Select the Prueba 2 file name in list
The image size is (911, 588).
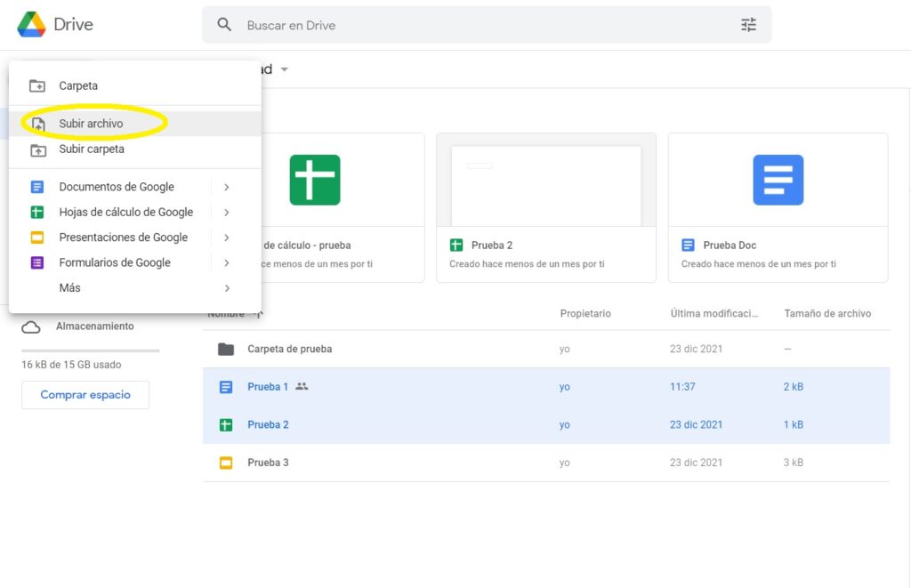coord(268,425)
